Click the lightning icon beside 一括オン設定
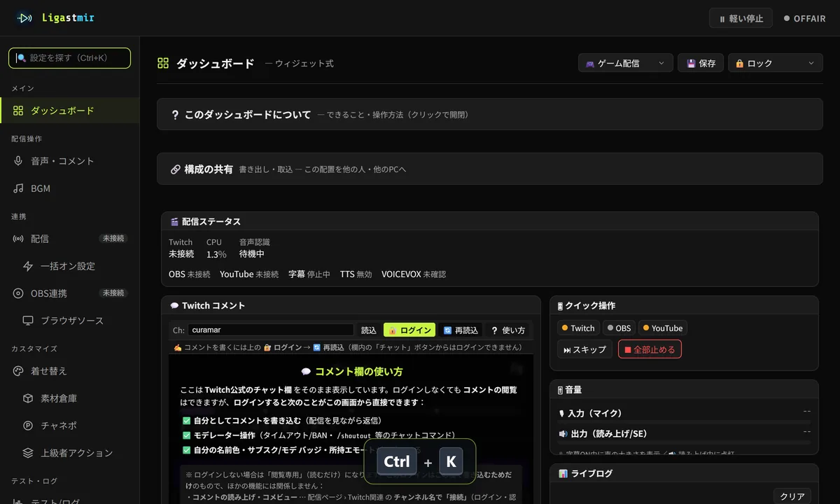Screen dimensions: 840x504 pyautogui.click(x=28, y=266)
